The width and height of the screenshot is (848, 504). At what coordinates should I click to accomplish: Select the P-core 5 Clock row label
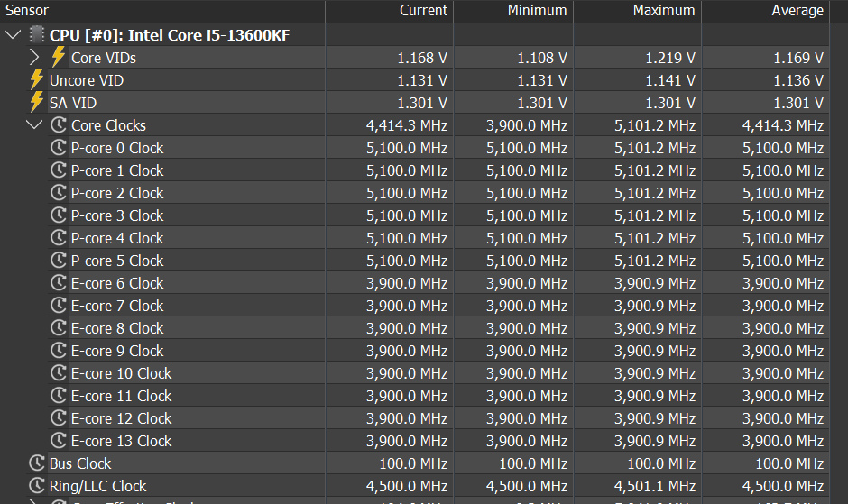point(117,261)
